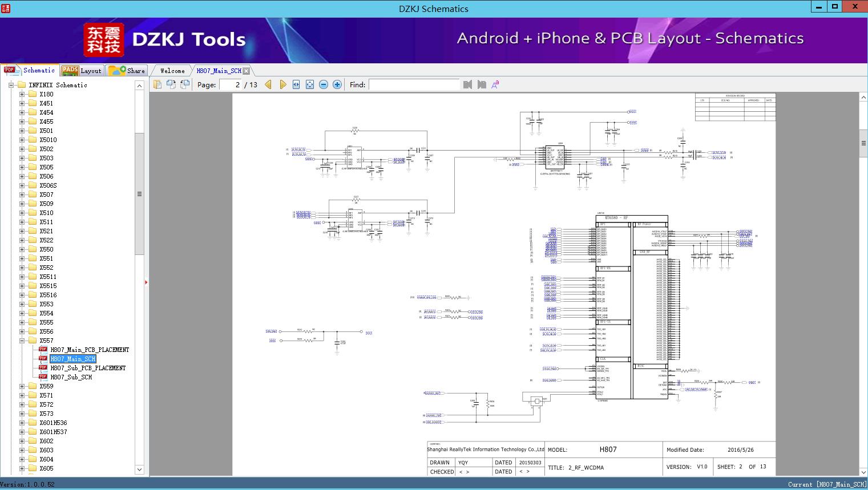Click the Find text field
The height and width of the screenshot is (490, 868).
click(x=414, y=84)
